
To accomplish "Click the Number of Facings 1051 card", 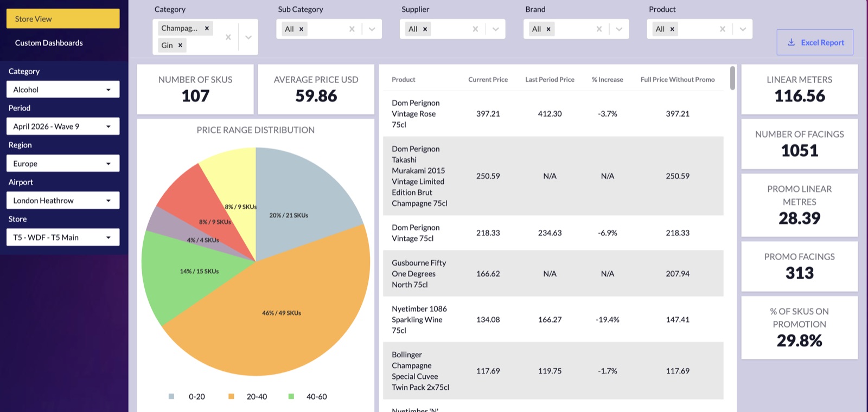I will tap(800, 144).
